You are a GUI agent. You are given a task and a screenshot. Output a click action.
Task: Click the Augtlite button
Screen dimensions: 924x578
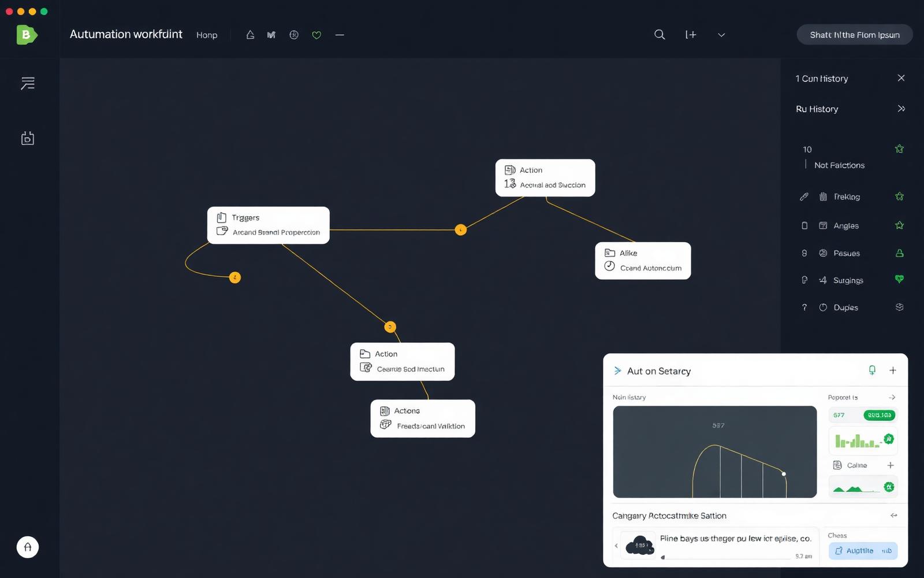click(x=863, y=551)
